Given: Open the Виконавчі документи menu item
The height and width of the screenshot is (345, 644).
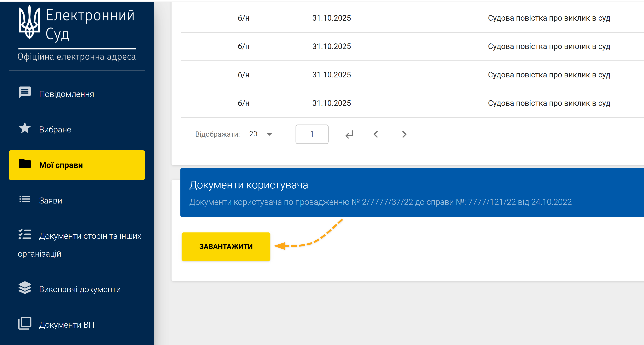Looking at the screenshot, I should click(x=80, y=289).
